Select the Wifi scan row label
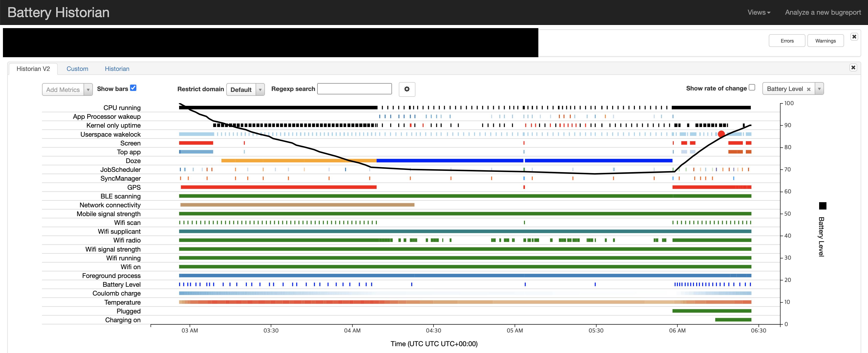 127,222
